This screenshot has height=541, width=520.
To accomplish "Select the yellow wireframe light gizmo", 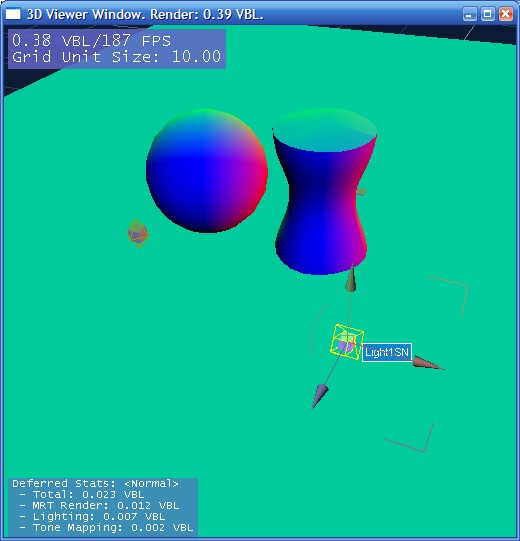I will [x=346, y=342].
